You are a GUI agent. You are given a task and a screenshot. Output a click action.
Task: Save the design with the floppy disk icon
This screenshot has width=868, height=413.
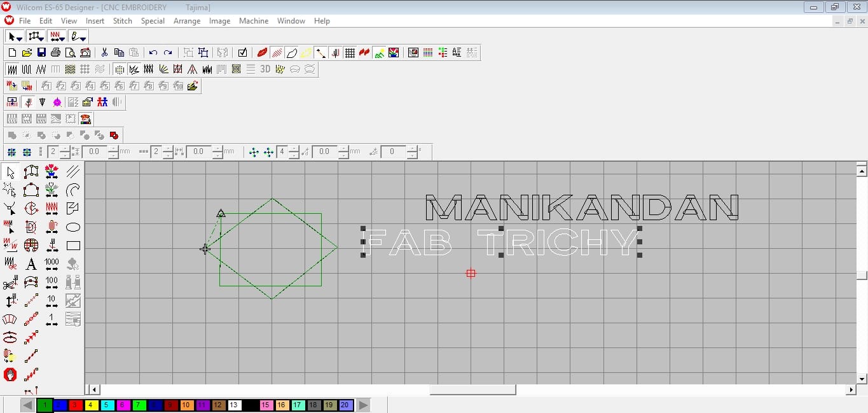[x=41, y=53]
